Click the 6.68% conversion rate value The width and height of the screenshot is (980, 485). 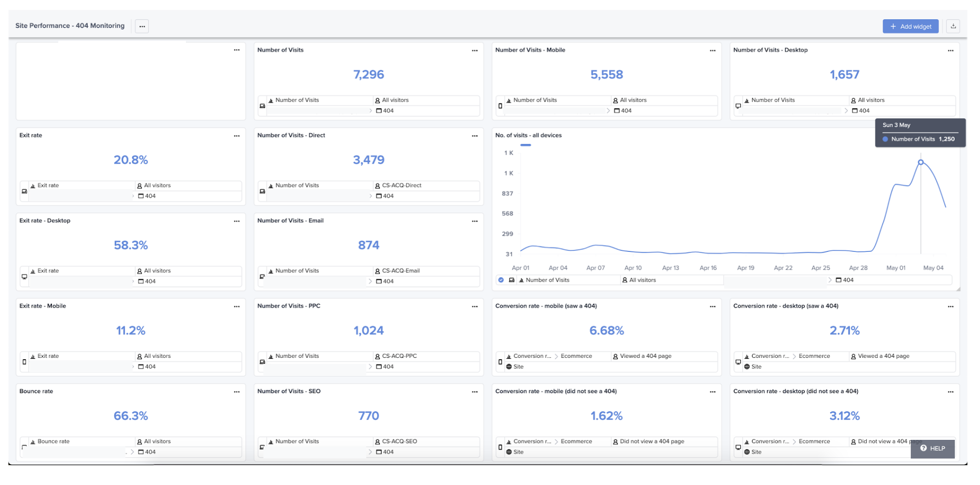(x=607, y=331)
